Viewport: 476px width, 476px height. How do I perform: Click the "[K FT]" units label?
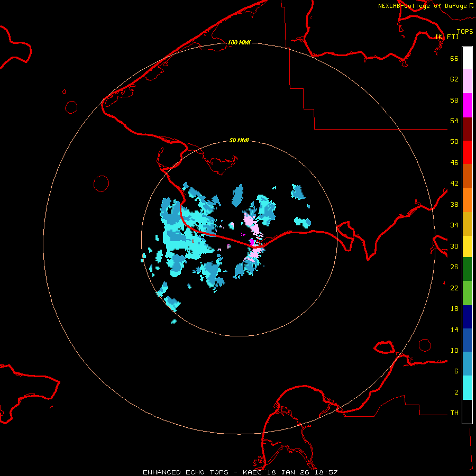tap(447, 36)
